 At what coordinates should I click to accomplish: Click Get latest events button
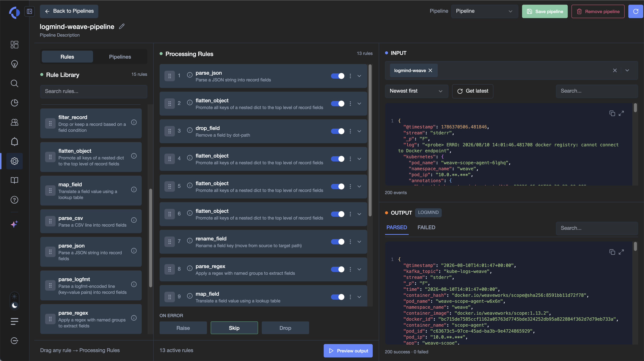pos(472,91)
